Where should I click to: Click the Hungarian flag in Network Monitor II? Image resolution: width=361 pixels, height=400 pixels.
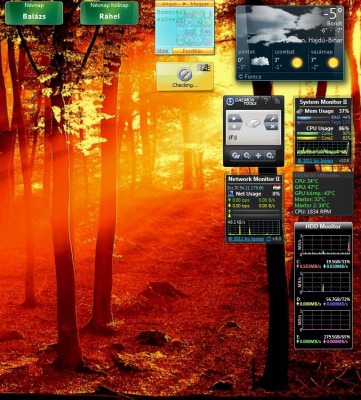pyautogui.click(x=276, y=188)
